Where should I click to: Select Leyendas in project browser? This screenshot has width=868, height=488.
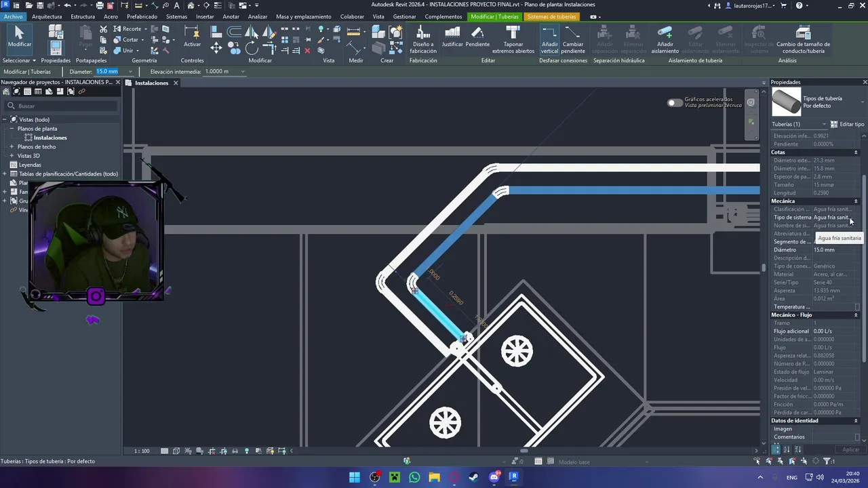pyautogui.click(x=30, y=165)
